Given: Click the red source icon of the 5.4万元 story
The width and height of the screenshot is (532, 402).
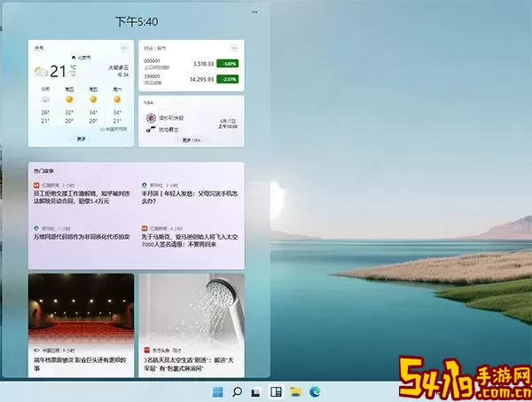Looking at the screenshot, I should (x=36, y=185).
